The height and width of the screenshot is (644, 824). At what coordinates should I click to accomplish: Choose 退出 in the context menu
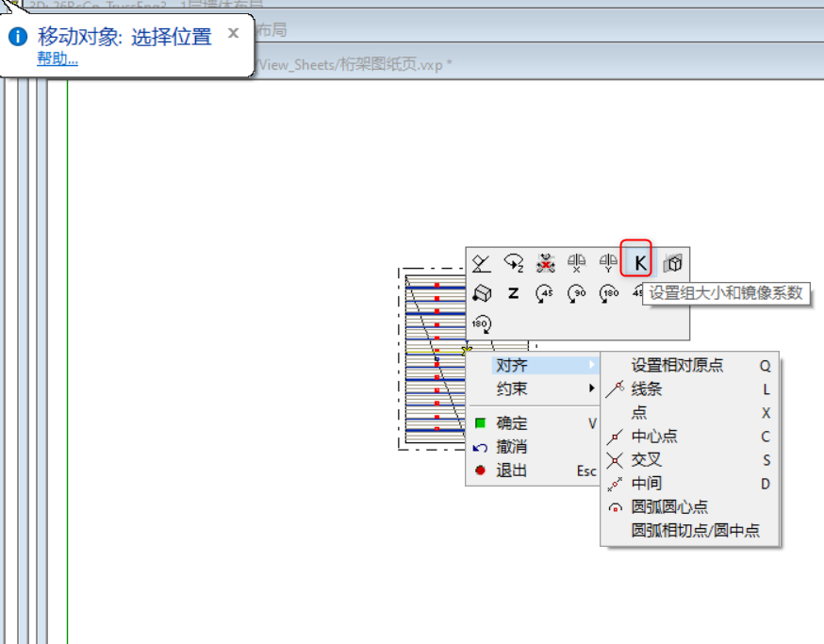point(533,471)
